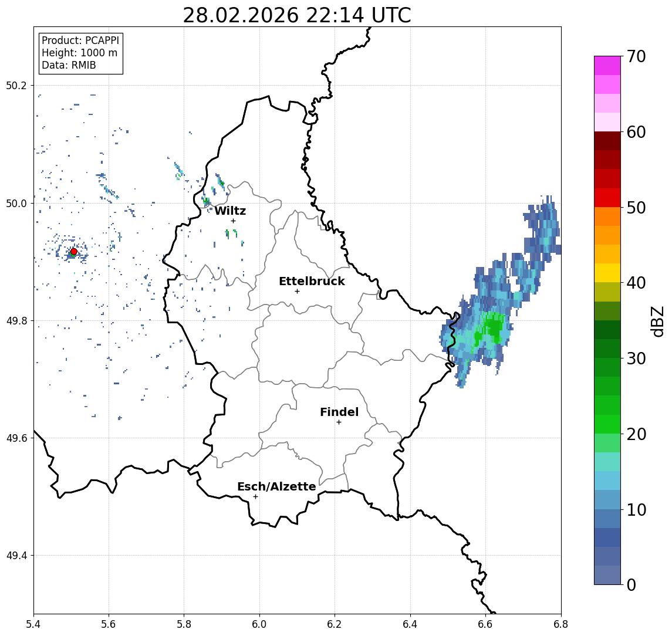The height and width of the screenshot is (636, 672).
Task: Pick the orange swatch just below 50
Action: [x=607, y=216]
